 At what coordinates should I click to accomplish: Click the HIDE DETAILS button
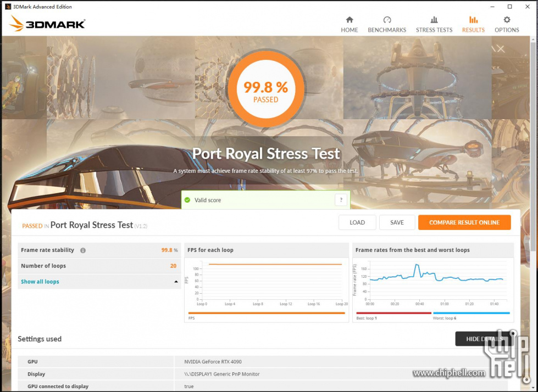pos(484,339)
